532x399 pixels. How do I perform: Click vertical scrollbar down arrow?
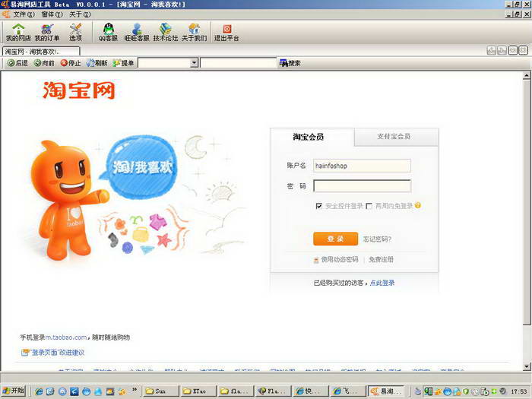pyautogui.click(x=527, y=366)
